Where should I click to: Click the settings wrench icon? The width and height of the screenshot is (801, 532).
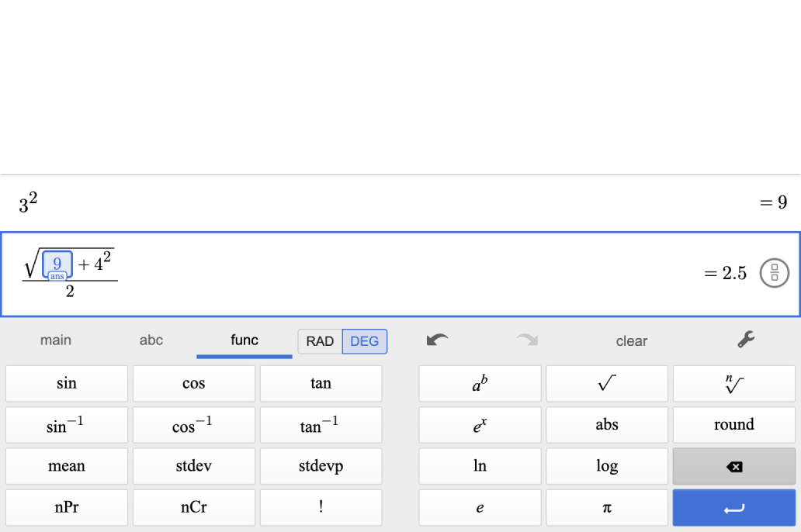(745, 340)
